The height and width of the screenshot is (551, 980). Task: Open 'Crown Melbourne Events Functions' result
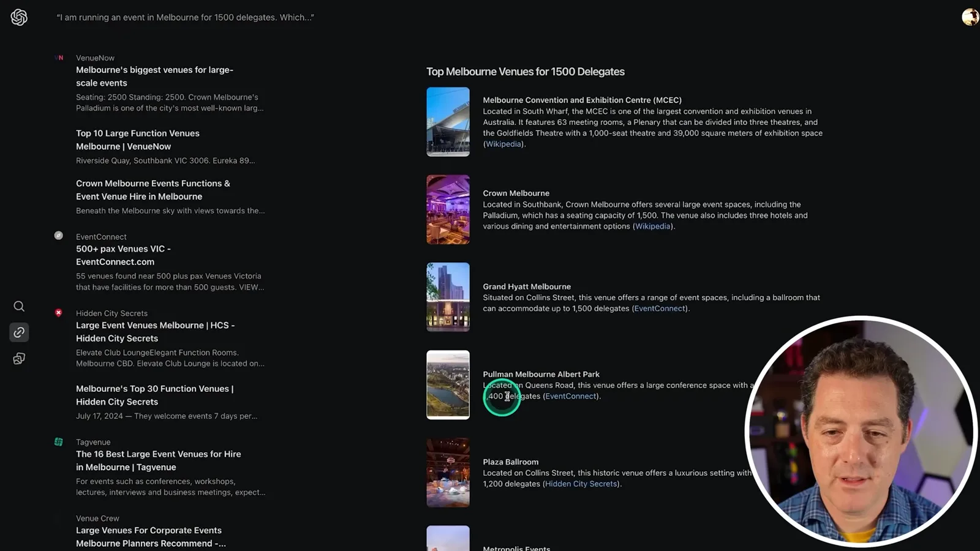(153, 190)
